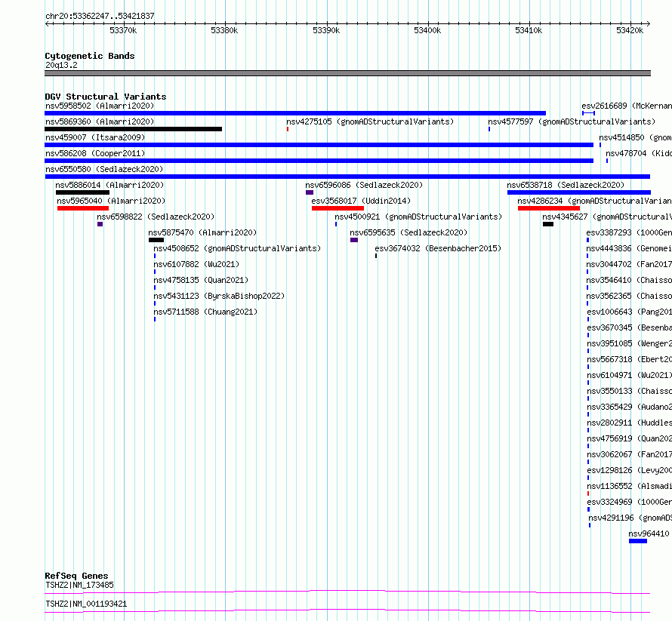Screen dimensions: 672x621
Task: Select the red nsv4286234 variant bar
Action: point(549,208)
